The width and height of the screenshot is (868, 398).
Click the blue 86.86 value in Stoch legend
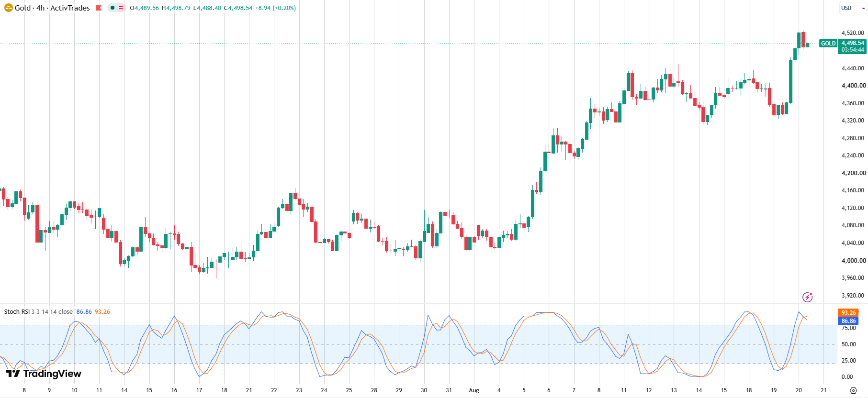pos(84,312)
